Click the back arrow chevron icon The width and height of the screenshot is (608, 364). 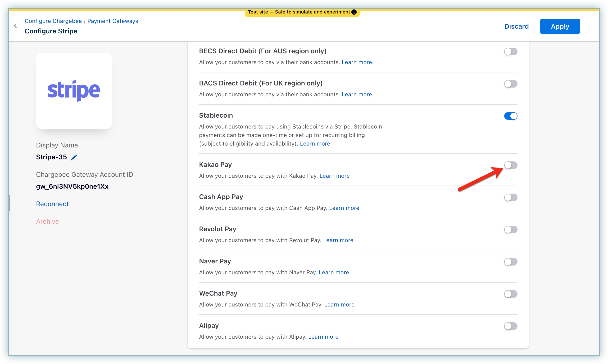pyautogui.click(x=15, y=26)
